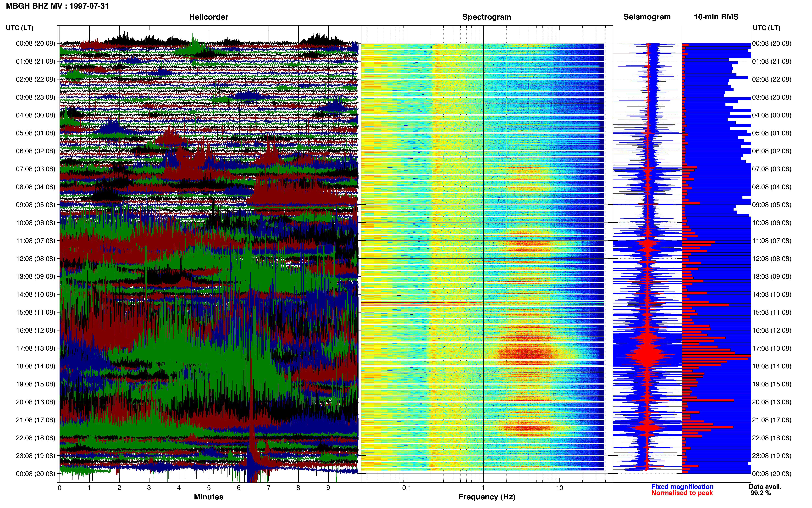Click the left time label '06:08 (02:08)'
Screen dimensions: 812x508
point(36,151)
